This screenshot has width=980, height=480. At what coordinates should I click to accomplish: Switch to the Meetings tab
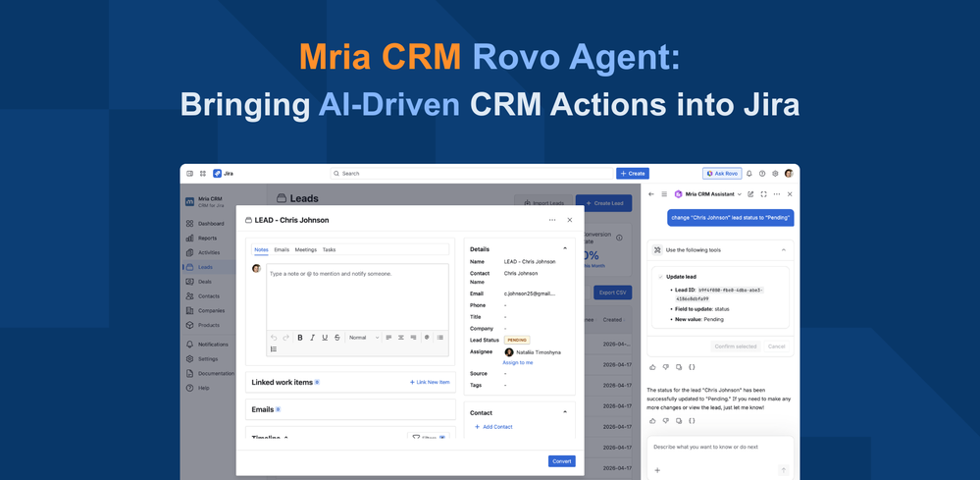[x=306, y=249]
